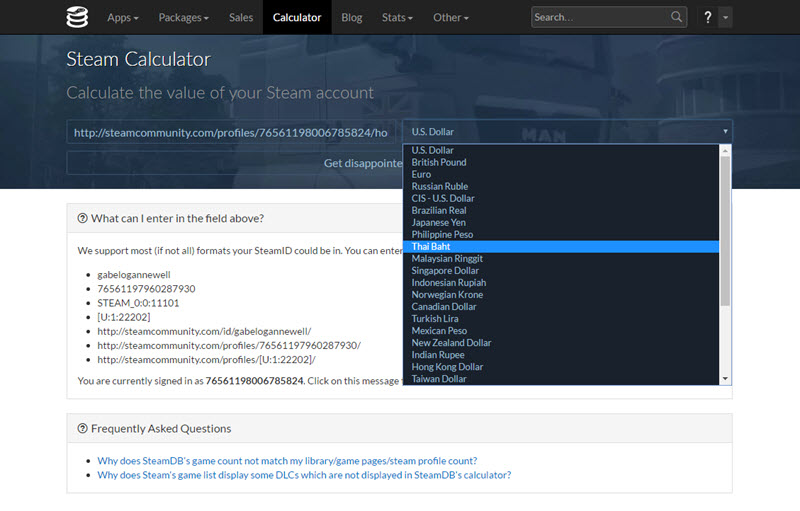
Task: Click the Frequently Asked Questions icon
Action: (82, 428)
